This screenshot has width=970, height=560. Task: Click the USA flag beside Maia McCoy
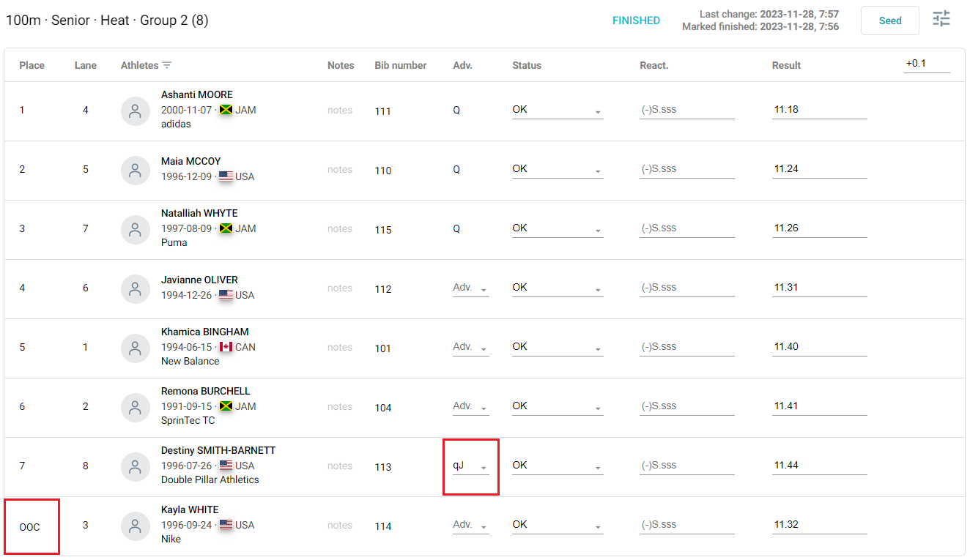[227, 176]
